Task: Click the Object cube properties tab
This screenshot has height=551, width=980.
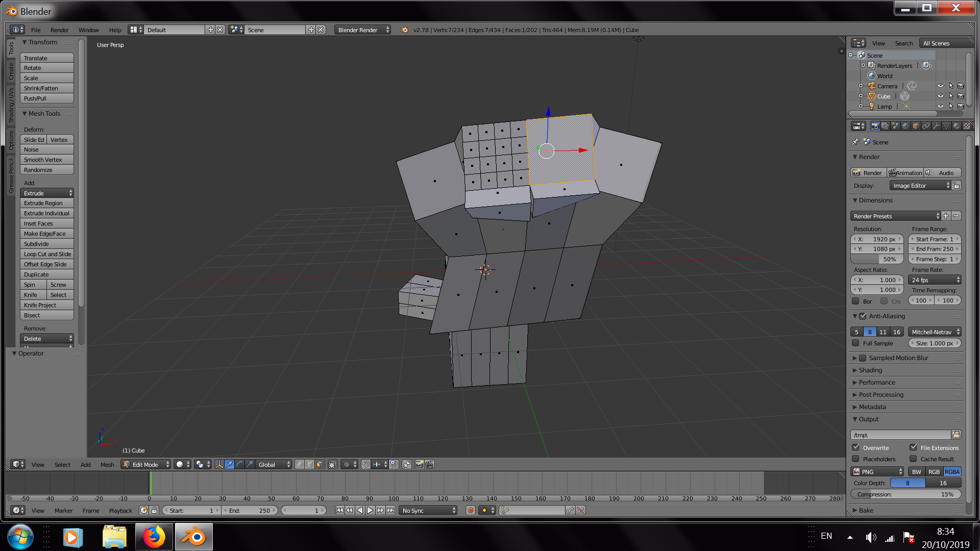Action: [x=916, y=126]
